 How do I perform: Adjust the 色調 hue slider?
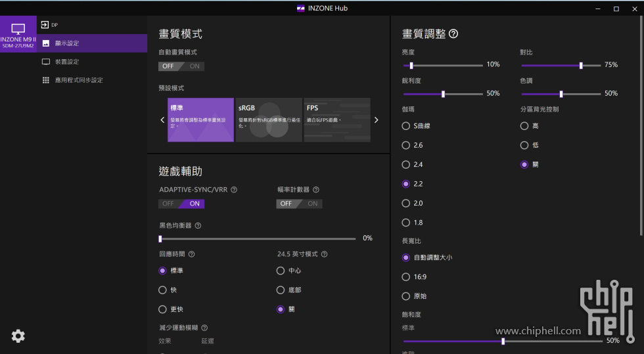[561, 94]
